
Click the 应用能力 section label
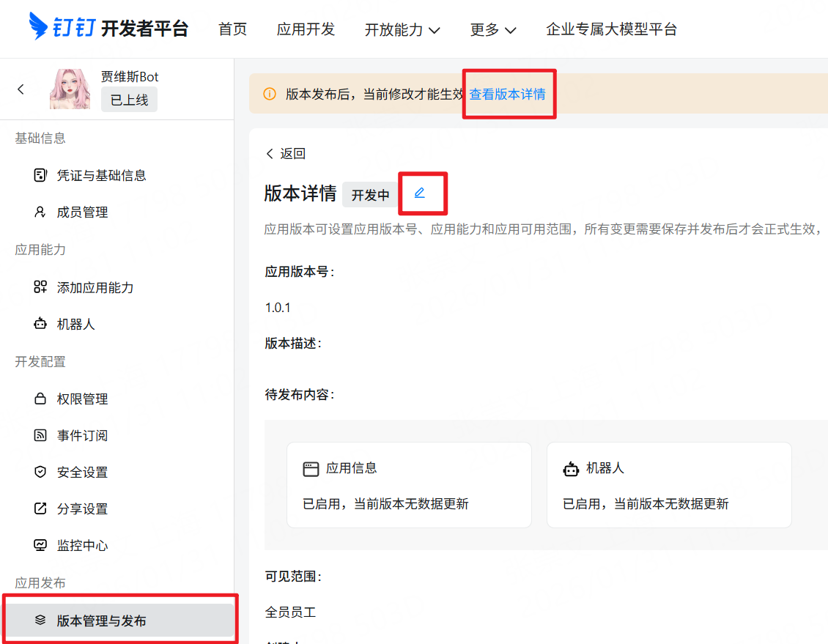[x=40, y=250]
